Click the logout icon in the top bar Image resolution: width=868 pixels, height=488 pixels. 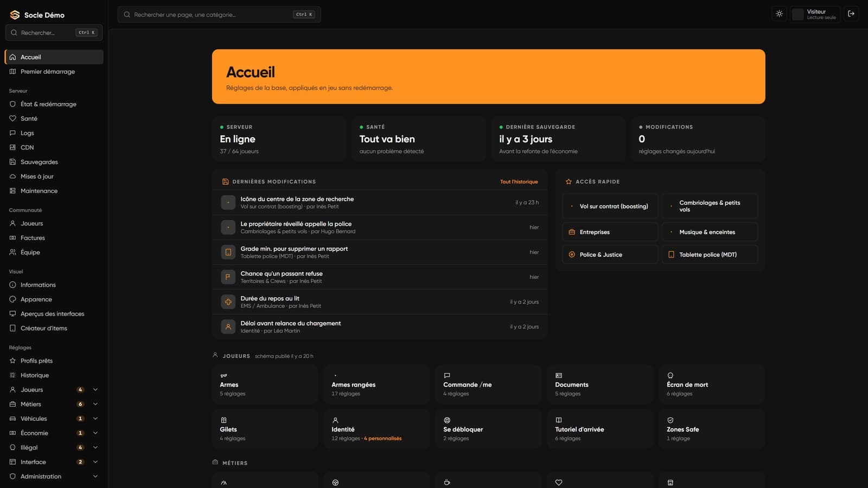pyautogui.click(x=851, y=14)
